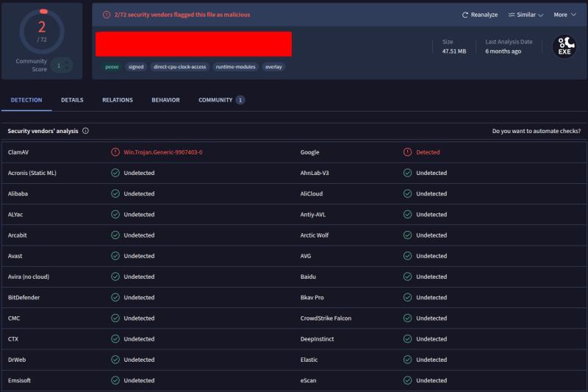Select the direct-cpu-clock-access tag
Image resolution: width=588 pixels, height=392 pixels.
[179, 67]
